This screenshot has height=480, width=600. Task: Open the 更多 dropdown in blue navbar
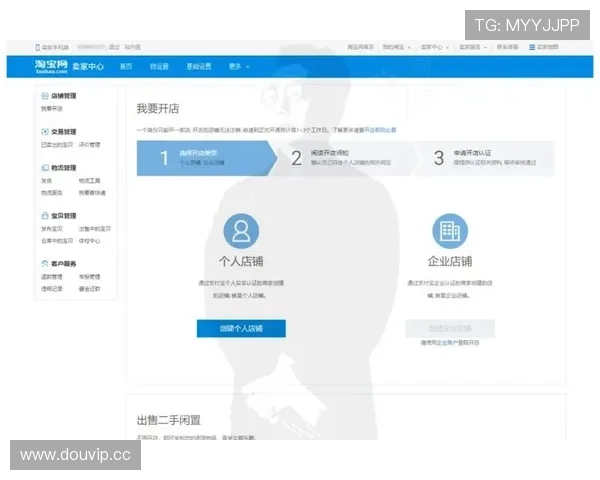pyautogui.click(x=239, y=67)
